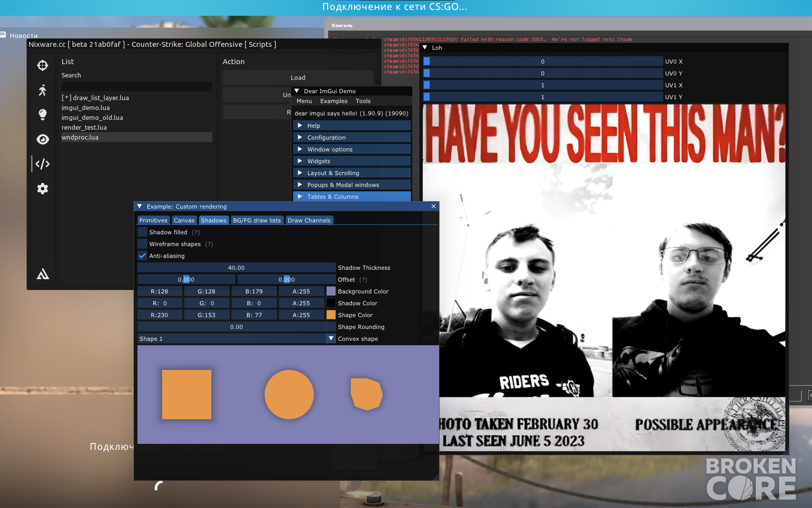Adjust the UV0 Y slider

pos(543,73)
